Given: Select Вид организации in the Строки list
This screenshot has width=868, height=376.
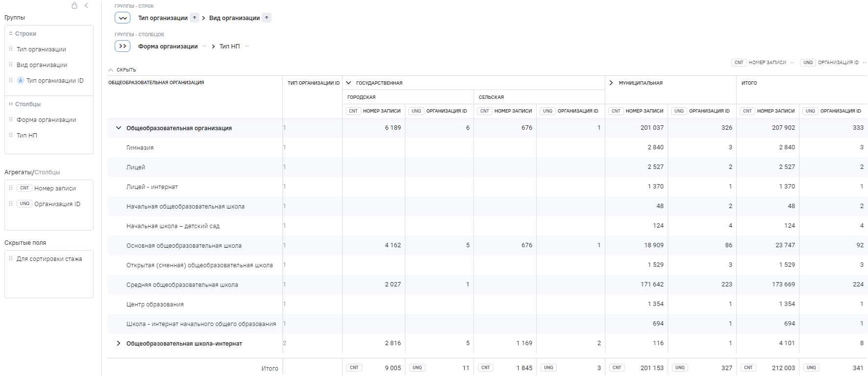Looking at the screenshot, I should tap(42, 65).
